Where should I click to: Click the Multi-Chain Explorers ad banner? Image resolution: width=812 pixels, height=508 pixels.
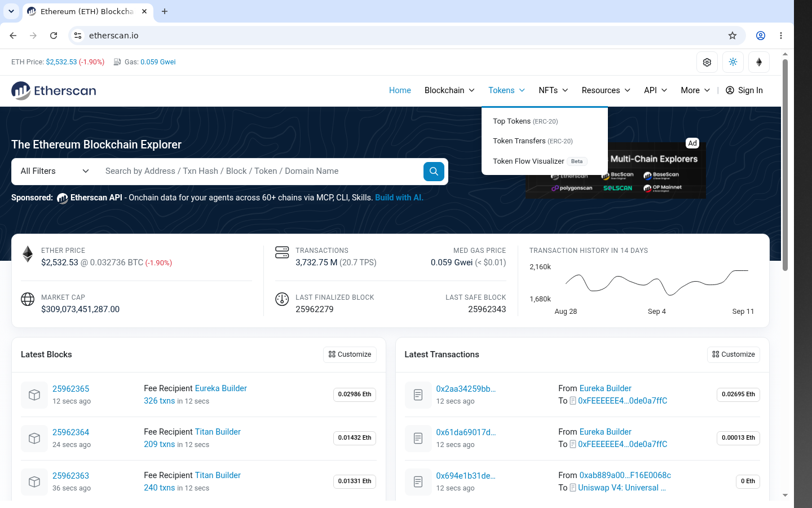click(615, 170)
